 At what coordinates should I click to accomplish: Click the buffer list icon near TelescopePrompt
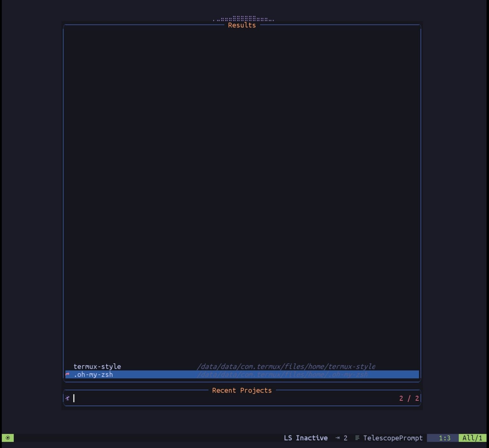tap(357, 438)
